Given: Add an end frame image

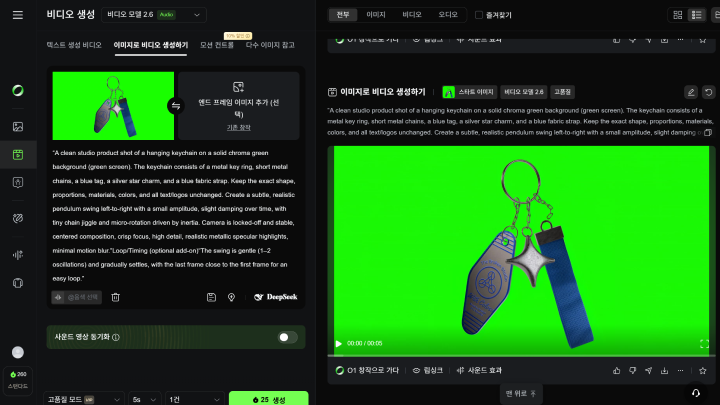Looking at the screenshot, I should (x=239, y=106).
